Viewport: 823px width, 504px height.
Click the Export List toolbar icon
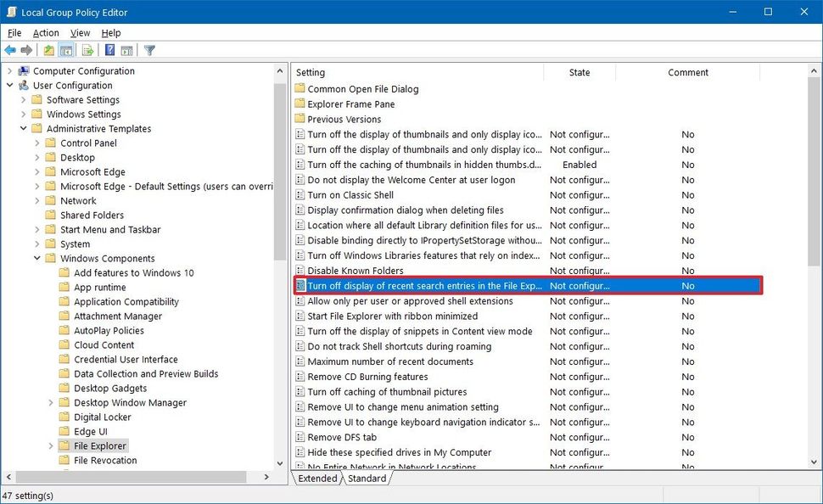87,49
